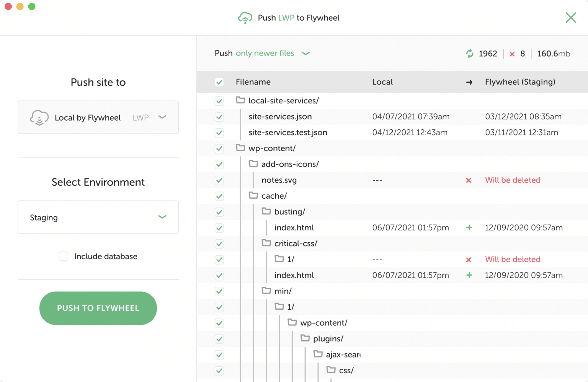Click the arrow icon in the table header

pyautogui.click(x=469, y=82)
